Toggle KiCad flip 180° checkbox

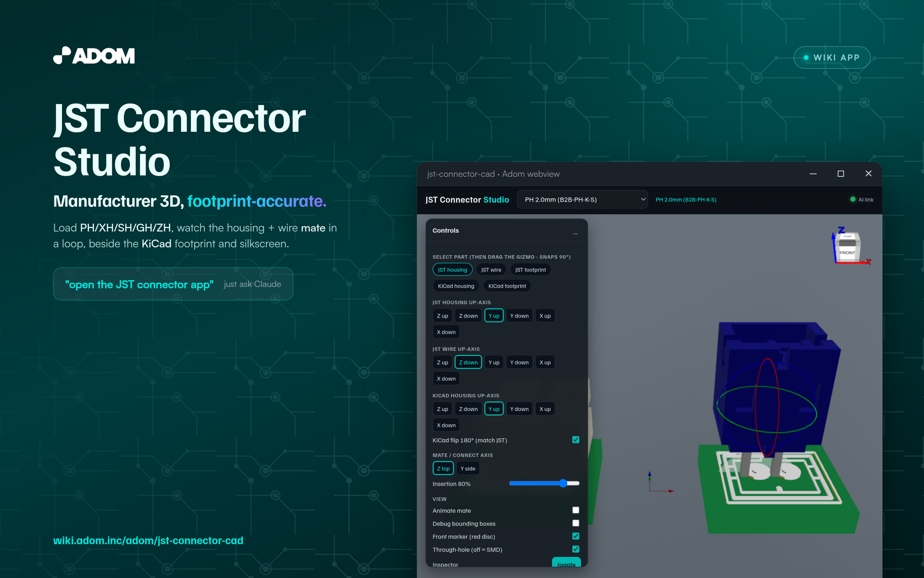coord(576,440)
